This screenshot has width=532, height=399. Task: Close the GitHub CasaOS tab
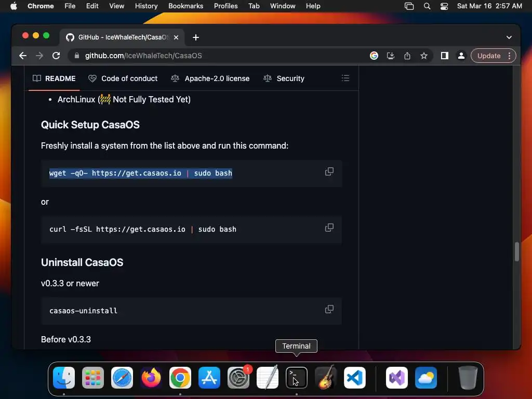click(176, 37)
